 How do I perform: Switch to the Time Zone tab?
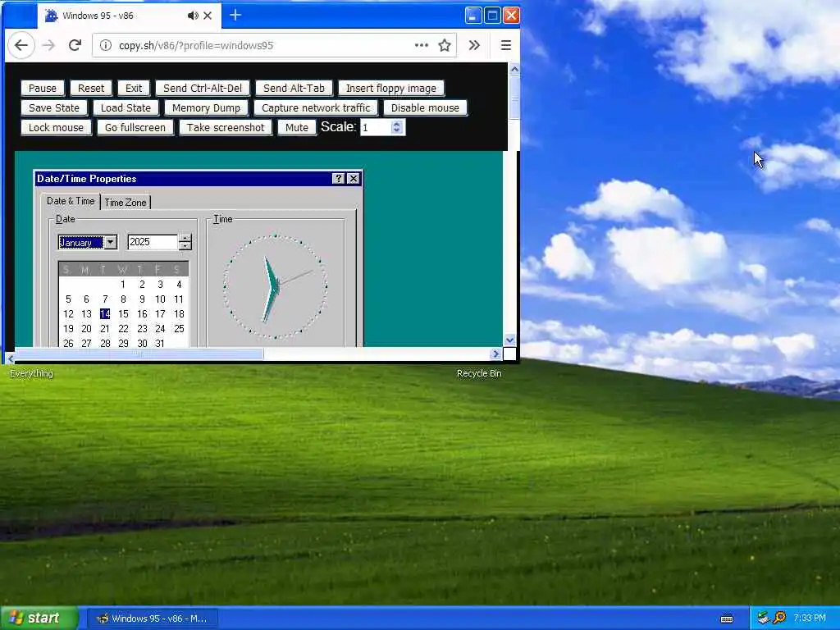click(x=126, y=203)
